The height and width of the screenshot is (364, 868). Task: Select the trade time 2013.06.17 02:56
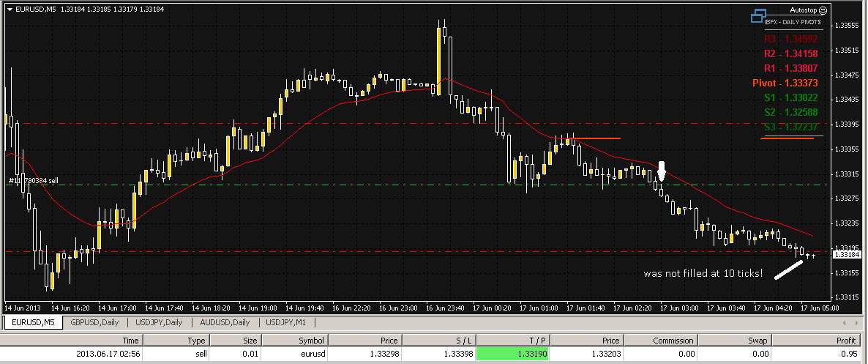tap(72, 354)
